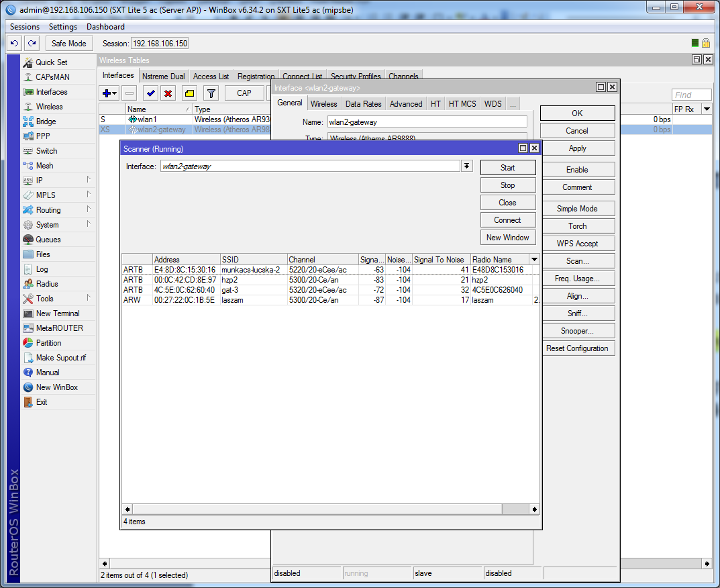Toggle the Safe Mode button

pos(68,43)
